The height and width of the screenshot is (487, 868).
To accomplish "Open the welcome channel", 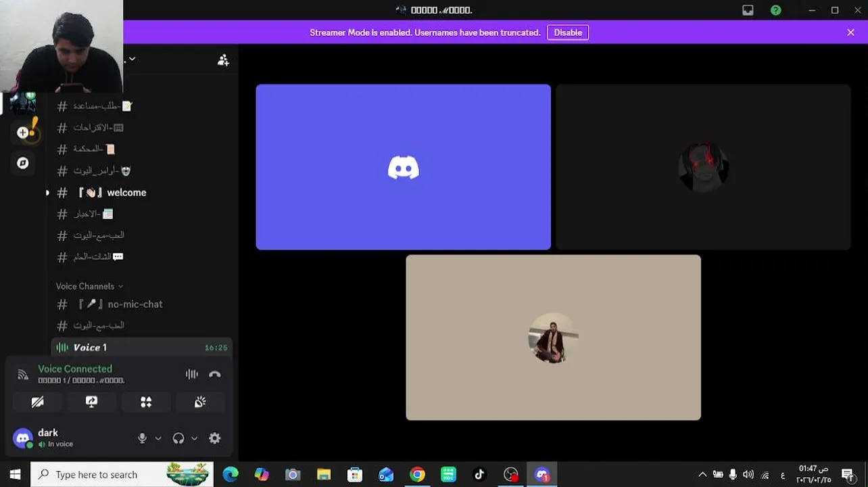I will click(x=142, y=193).
